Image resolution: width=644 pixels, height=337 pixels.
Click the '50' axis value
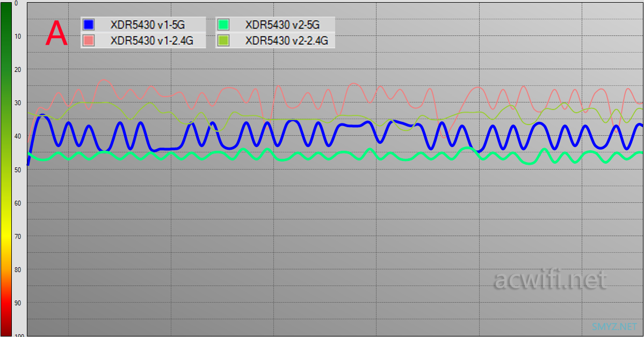pos(18,170)
